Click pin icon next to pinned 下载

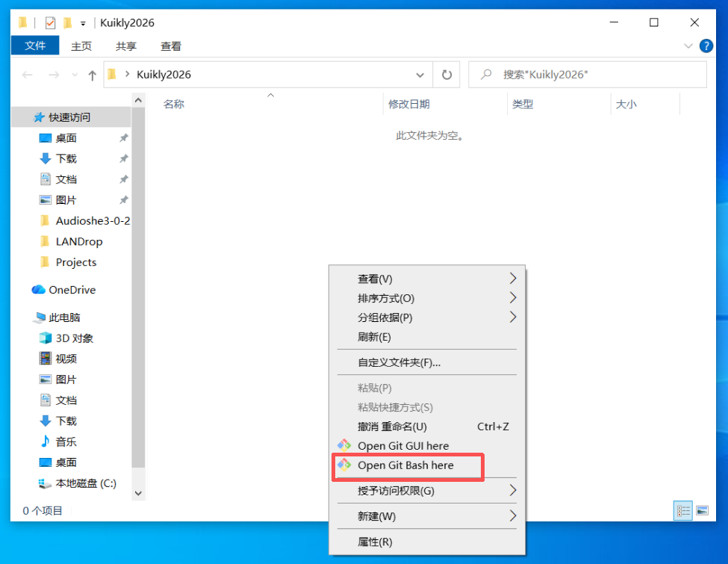(123, 158)
